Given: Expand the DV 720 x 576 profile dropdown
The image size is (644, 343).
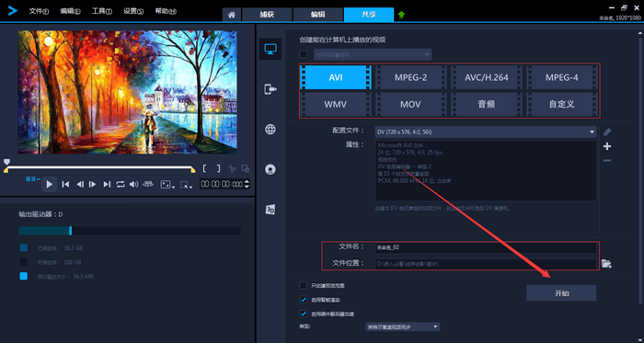Looking at the screenshot, I should [486, 132].
